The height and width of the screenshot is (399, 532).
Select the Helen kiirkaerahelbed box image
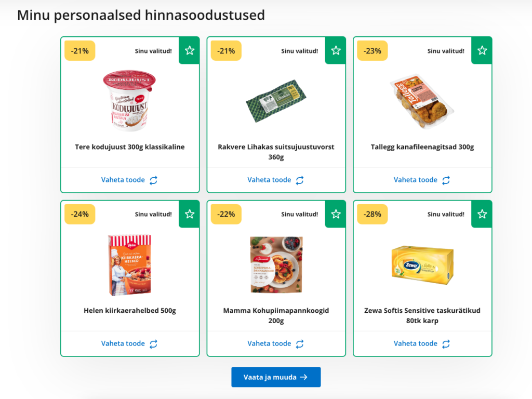[129, 265]
